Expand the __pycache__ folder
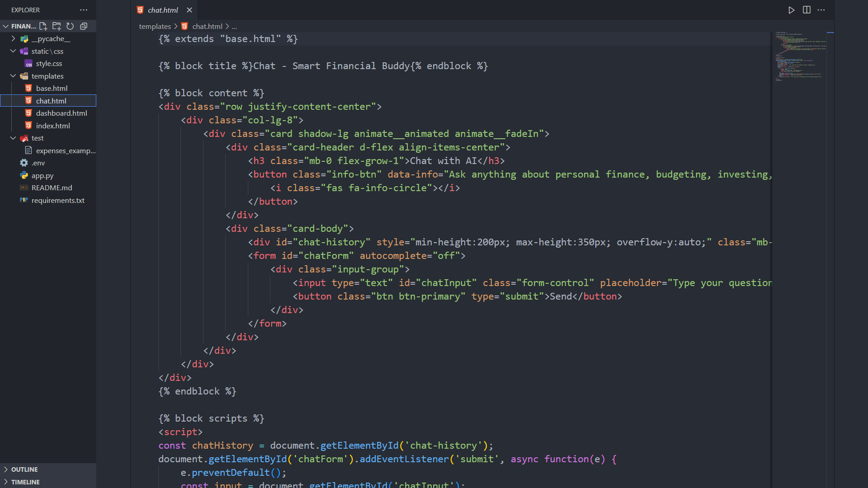The height and width of the screenshot is (488, 868). coord(13,39)
